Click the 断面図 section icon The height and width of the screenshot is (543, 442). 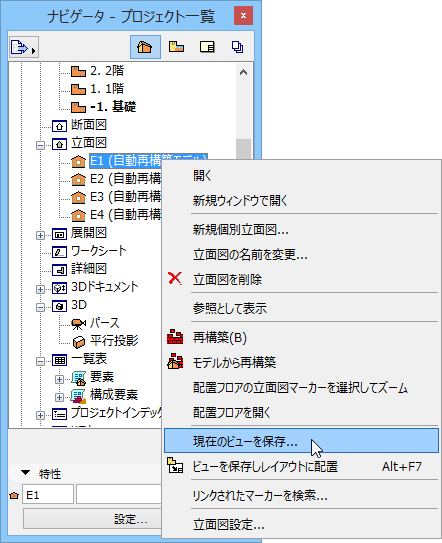pyautogui.click(x=59, y=126)
